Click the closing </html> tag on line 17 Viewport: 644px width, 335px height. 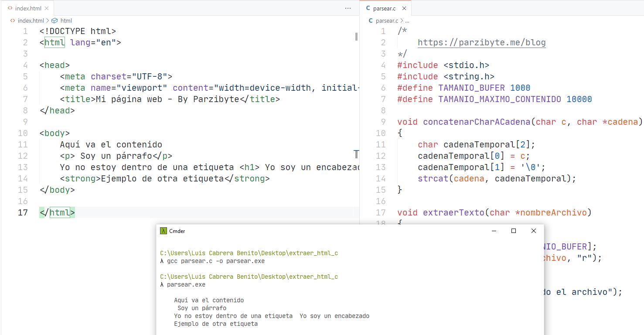coord(57,212)
